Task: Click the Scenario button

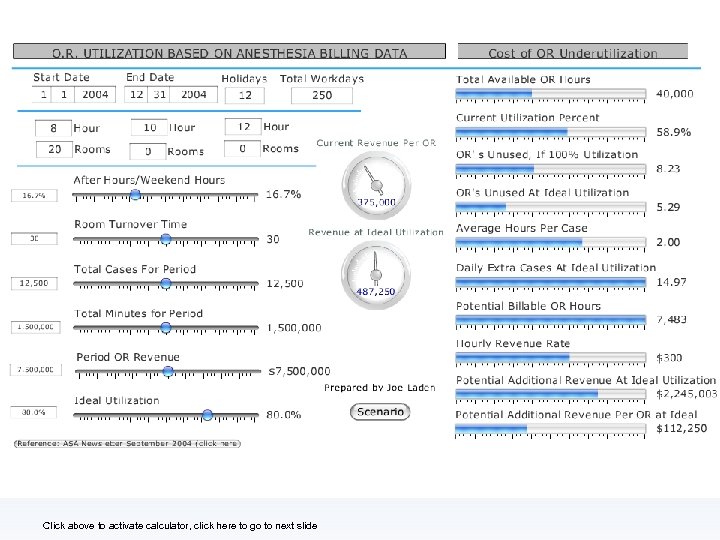Action: [x=380, y=411]
